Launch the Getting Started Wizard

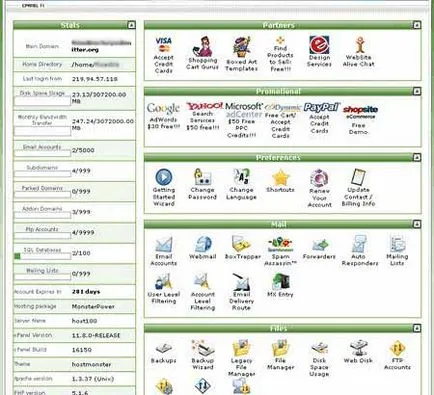tap(164, 177)
